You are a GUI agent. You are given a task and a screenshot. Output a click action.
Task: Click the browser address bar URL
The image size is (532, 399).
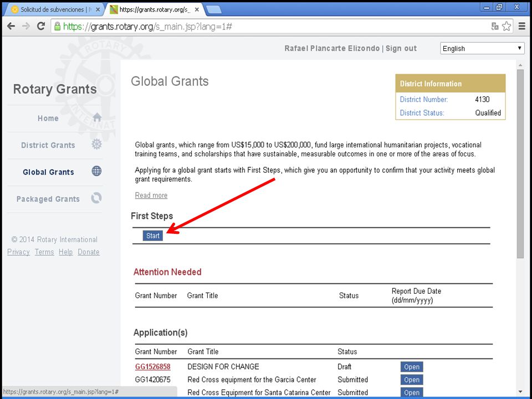click(x=147, y=27)
